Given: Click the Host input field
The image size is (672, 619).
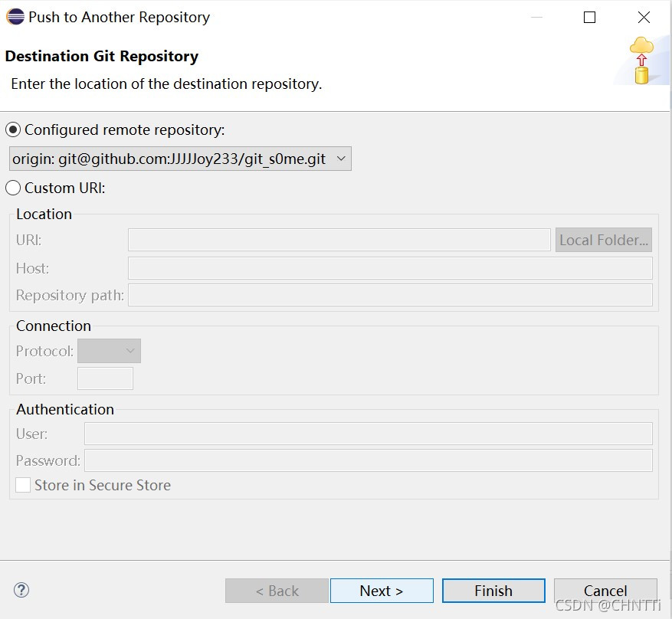Looking at the screenshot, I should tap(390, 268).
